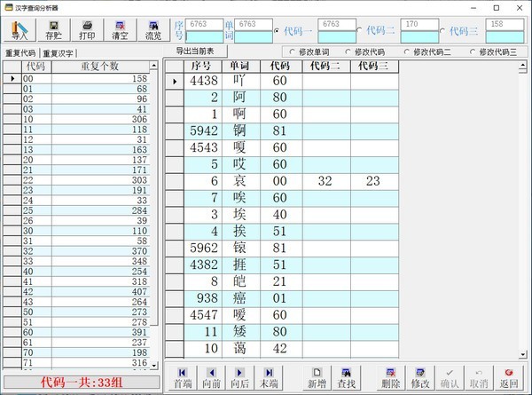Click the 清空 clear toolbar icon
This screenshot has height=395, width=532.
[120, 30]
